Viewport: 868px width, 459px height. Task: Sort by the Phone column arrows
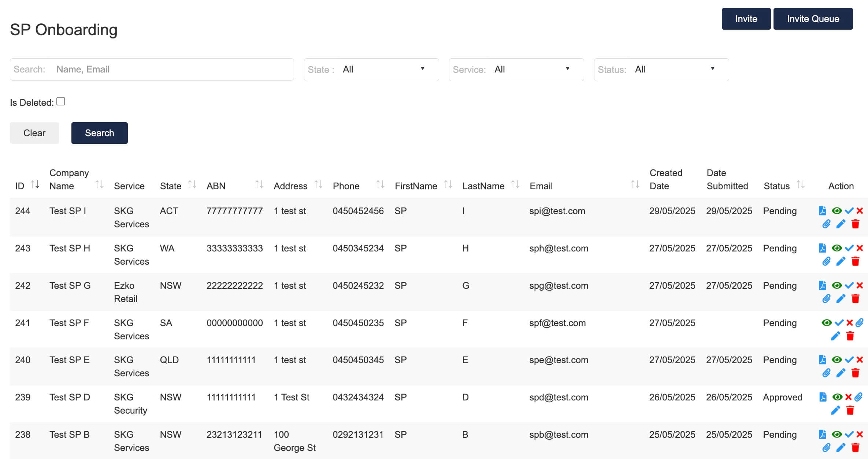(x=381, y=184)
